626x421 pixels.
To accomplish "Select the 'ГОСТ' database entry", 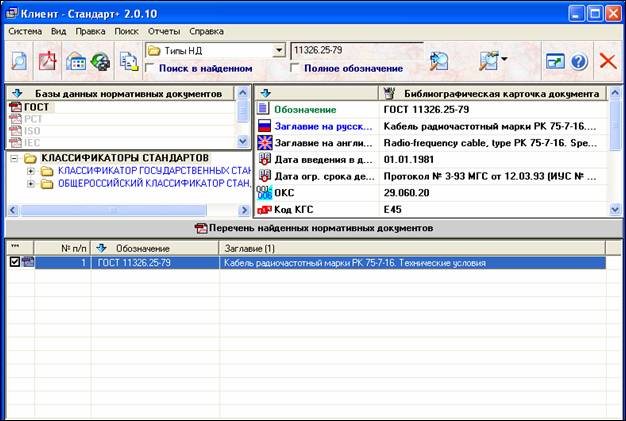I will (36, 107).
